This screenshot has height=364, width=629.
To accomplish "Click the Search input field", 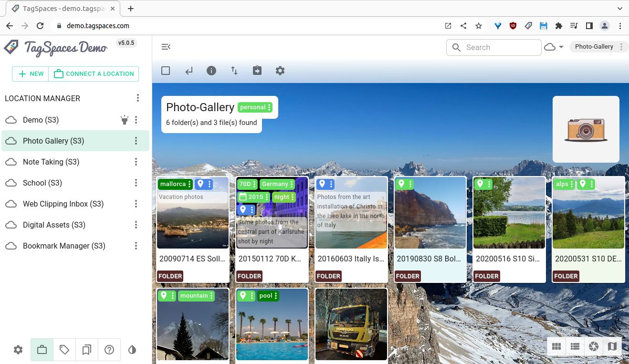I will tap(493, 47).
